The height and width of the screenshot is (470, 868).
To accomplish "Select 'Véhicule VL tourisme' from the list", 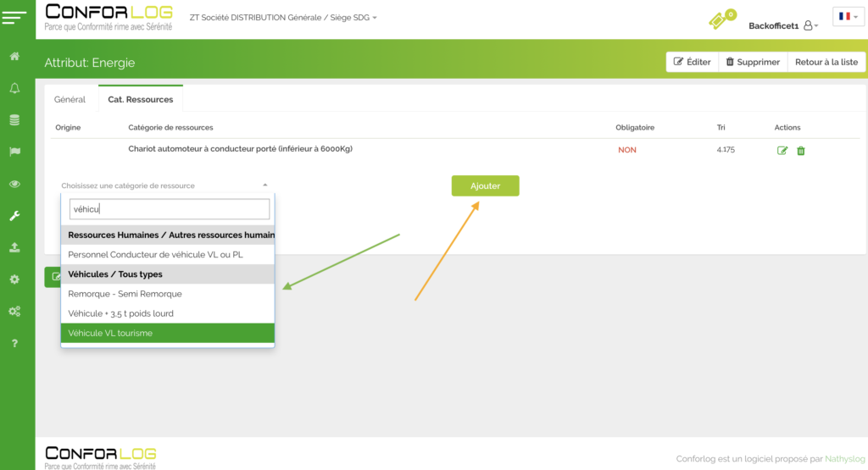I will click(x=167, y=333).
